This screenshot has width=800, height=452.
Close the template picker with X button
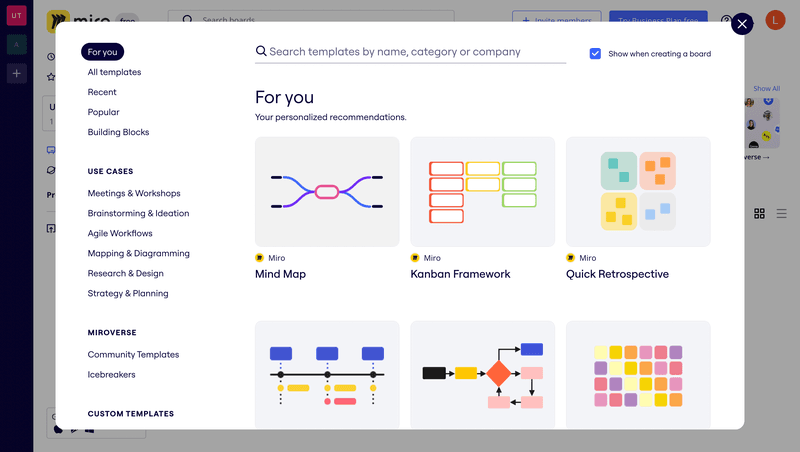pos(742,24)
